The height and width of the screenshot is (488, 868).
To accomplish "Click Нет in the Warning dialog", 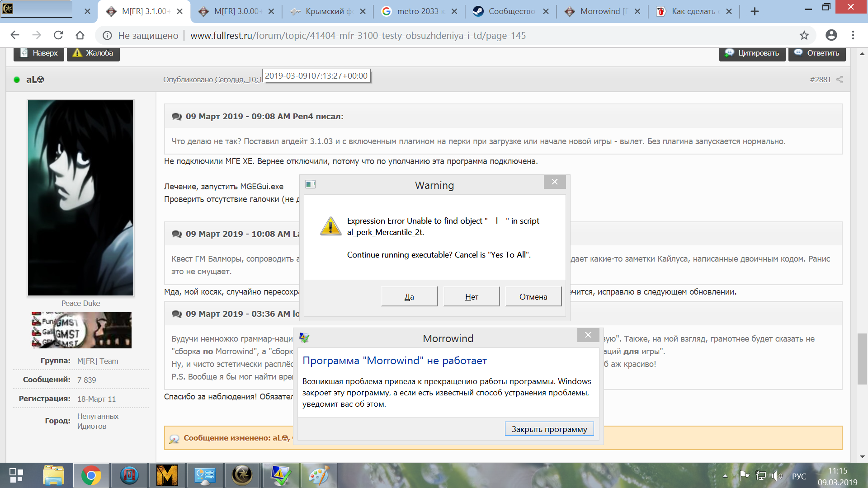I will (x=472, y=296).
